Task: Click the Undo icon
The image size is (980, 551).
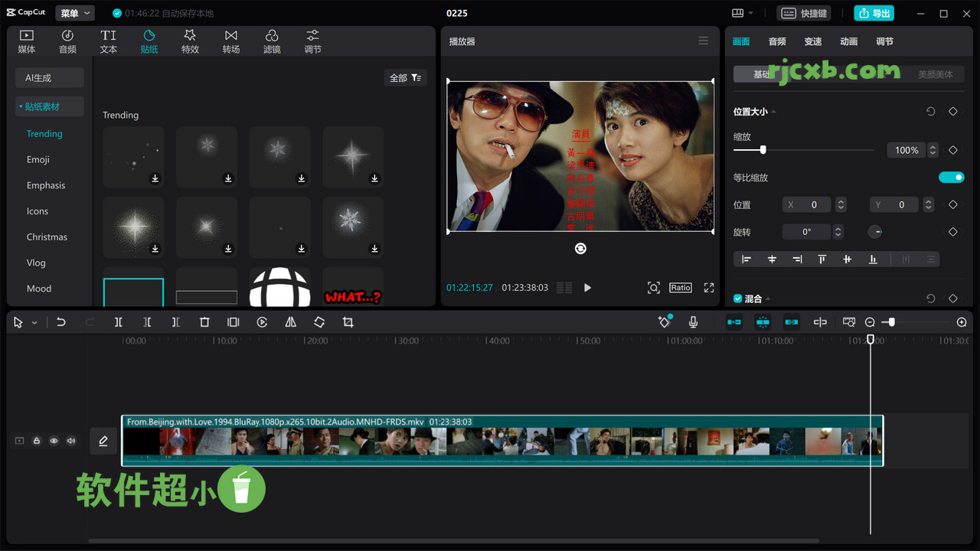Action: click(x=61, y=321)
